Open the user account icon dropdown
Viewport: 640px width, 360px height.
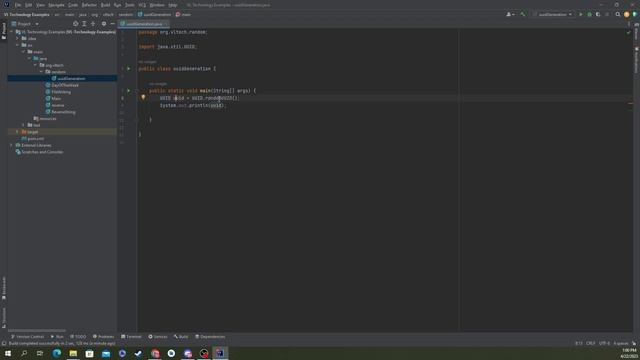point(510,15)
